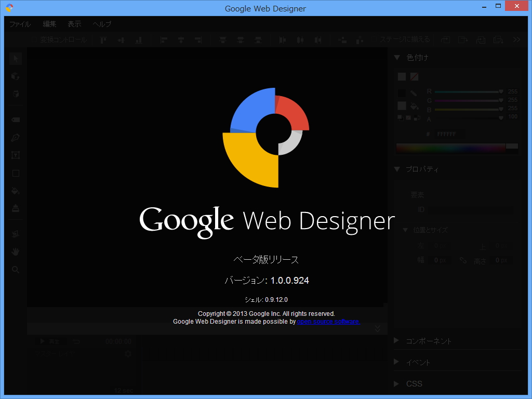This screenshot has width=532, height=399.
Task: Open the 表示 menu
Action: pos(74,24)
